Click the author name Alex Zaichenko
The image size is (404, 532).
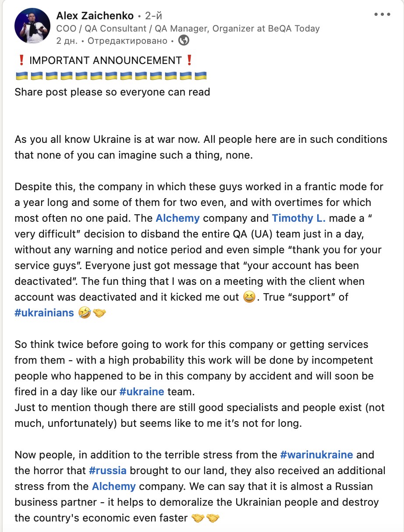tap(95, 16)
